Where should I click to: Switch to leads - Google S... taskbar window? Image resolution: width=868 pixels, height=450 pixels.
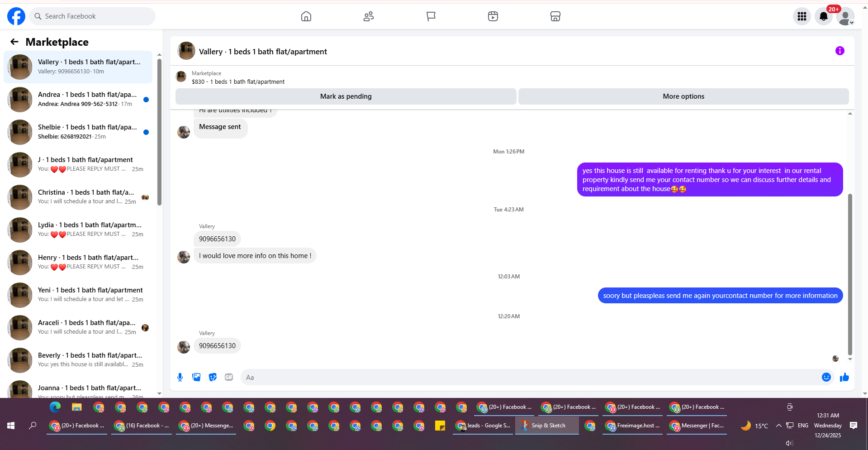483,426
